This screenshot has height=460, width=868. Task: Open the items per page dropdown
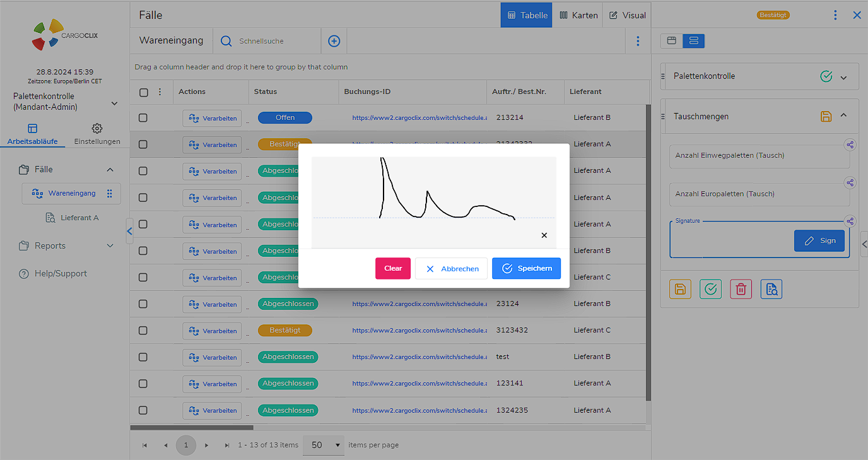pyautogui.click(x=324, y=445)
